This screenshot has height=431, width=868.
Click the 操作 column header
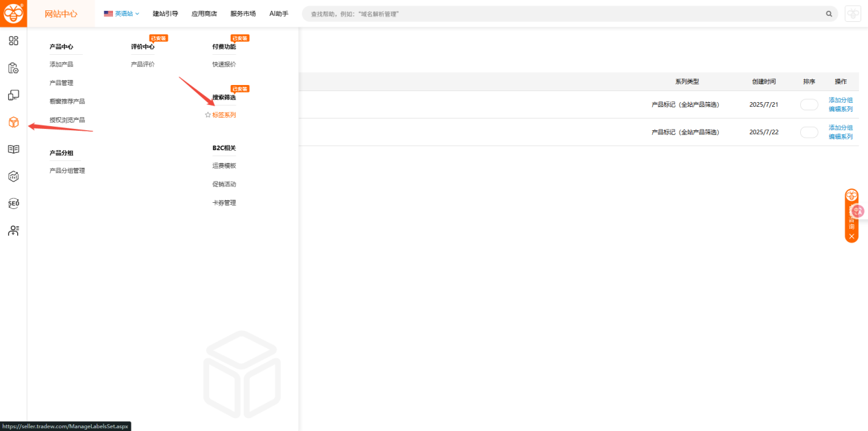[841, 82]
